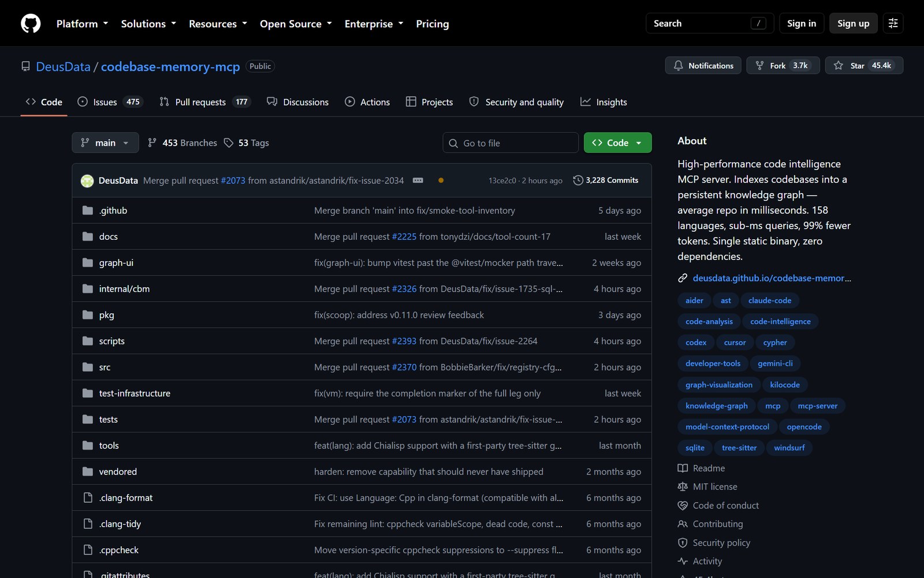Viewport: 924px width, 578px height.
Task: Click the Activity pulse icon
Action: [x=683, y=561]
